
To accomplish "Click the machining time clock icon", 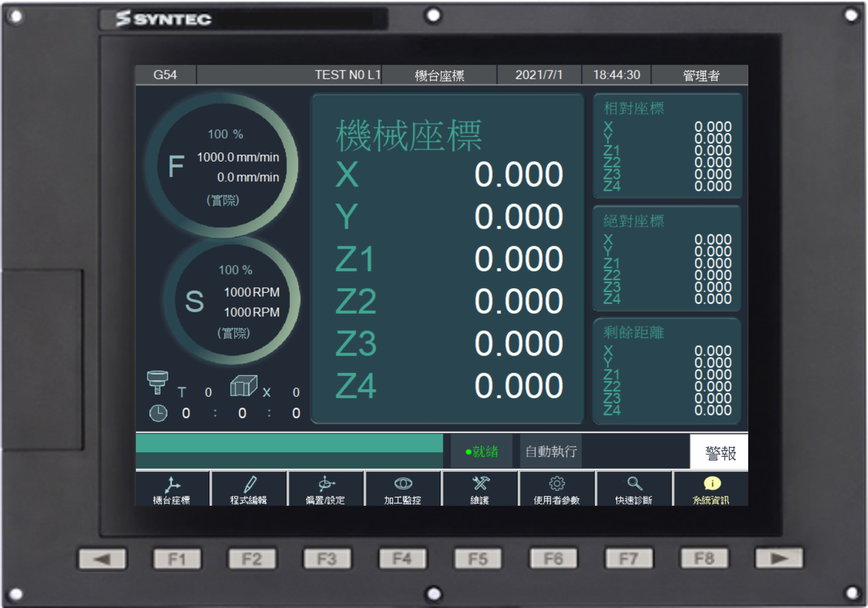I will point(158,413).
